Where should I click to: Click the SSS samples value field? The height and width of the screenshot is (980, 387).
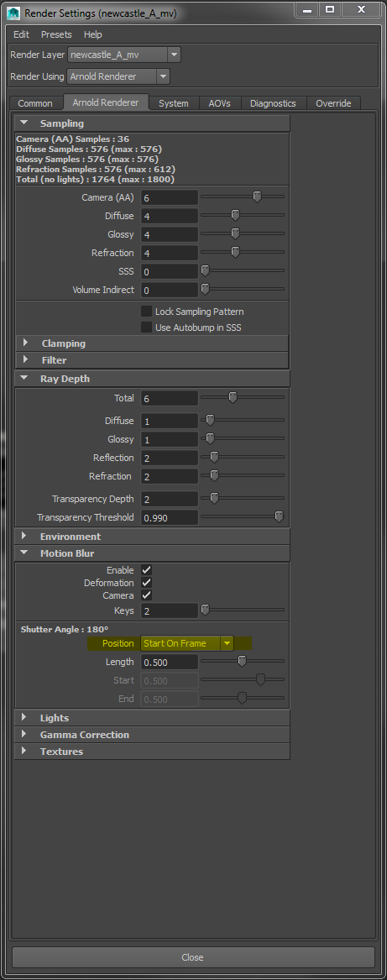tap(170, 272)
